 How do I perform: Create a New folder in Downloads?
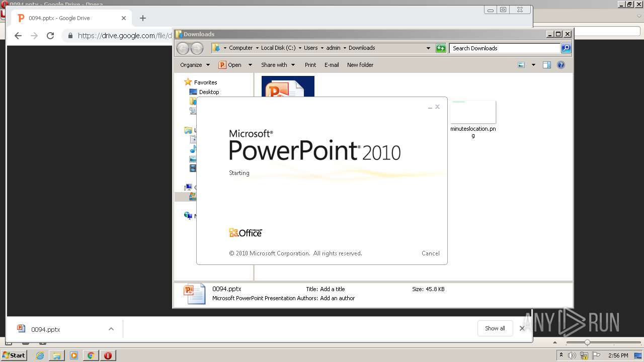pyautogui.click(x=360, y=65)
